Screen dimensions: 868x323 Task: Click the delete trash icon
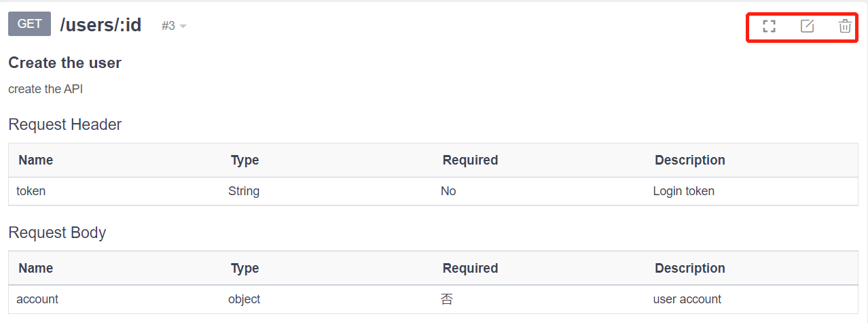(845, 27)
